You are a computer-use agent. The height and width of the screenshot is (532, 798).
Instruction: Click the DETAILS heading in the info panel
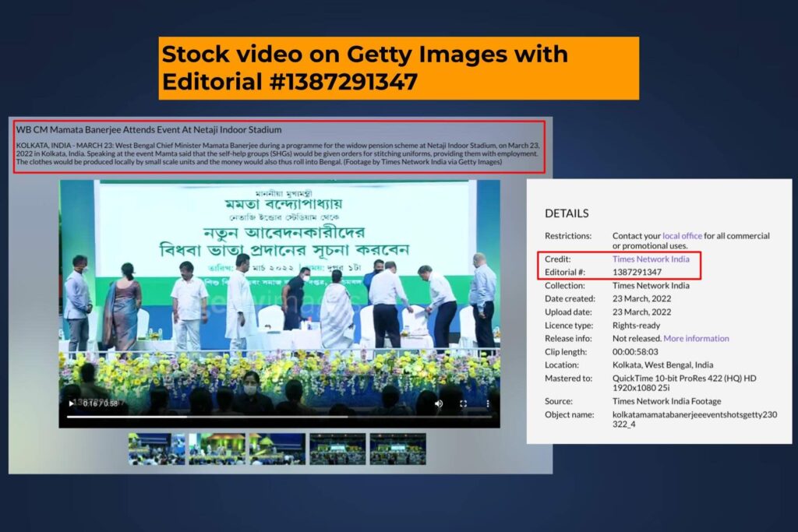click(567, 213)
